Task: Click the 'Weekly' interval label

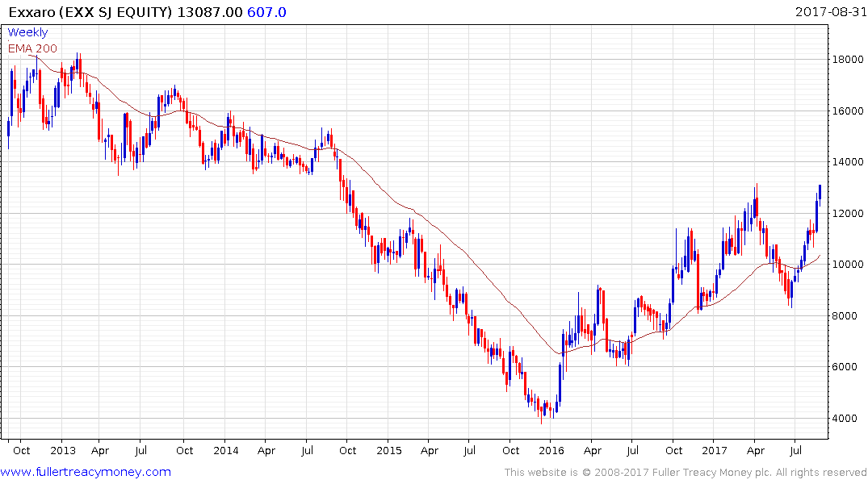Action: [x=27, y=32]
